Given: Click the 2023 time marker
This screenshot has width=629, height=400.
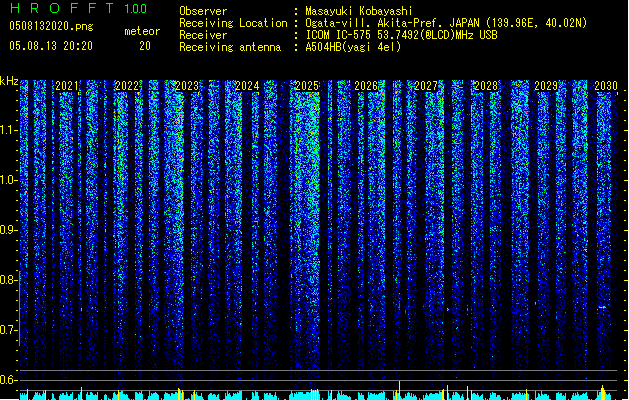Looking at the screenshot, I should click(x=187, y=86).
